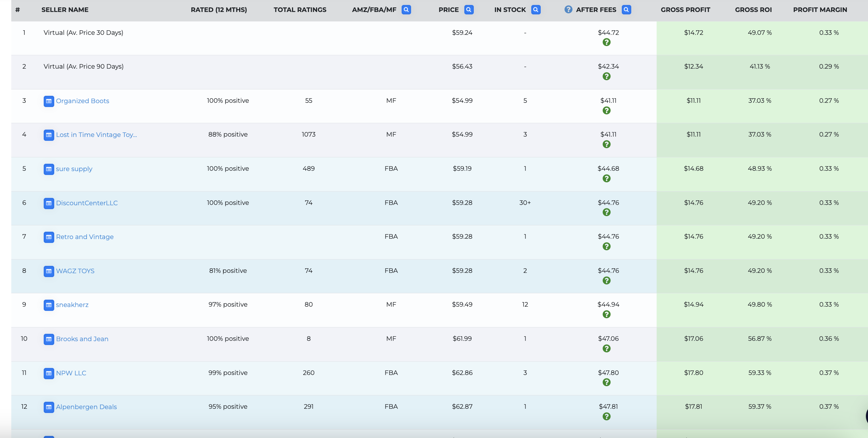Screen dimensions: 868x438
Task: Click the TOTAL RATINGS column header
Action: [x=300, y=10]
